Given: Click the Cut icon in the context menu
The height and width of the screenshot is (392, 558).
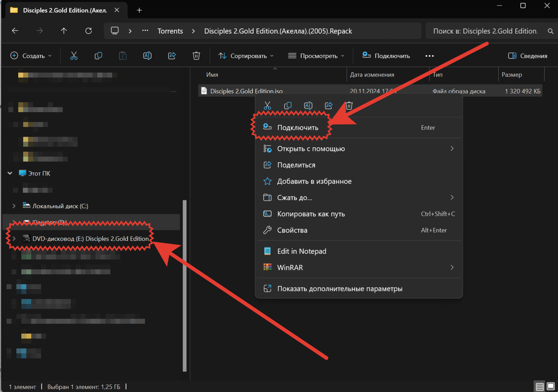Looking at the screenshot, I should 267,106.
